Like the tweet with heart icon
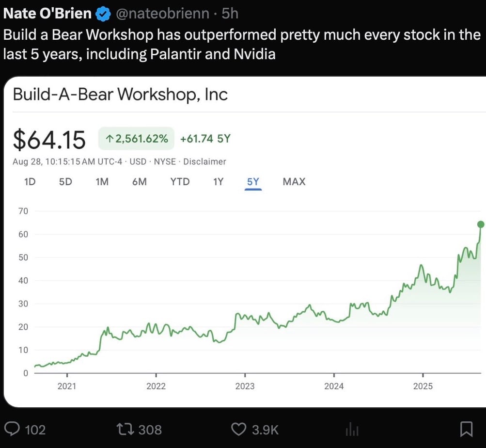 coord(239,429)
